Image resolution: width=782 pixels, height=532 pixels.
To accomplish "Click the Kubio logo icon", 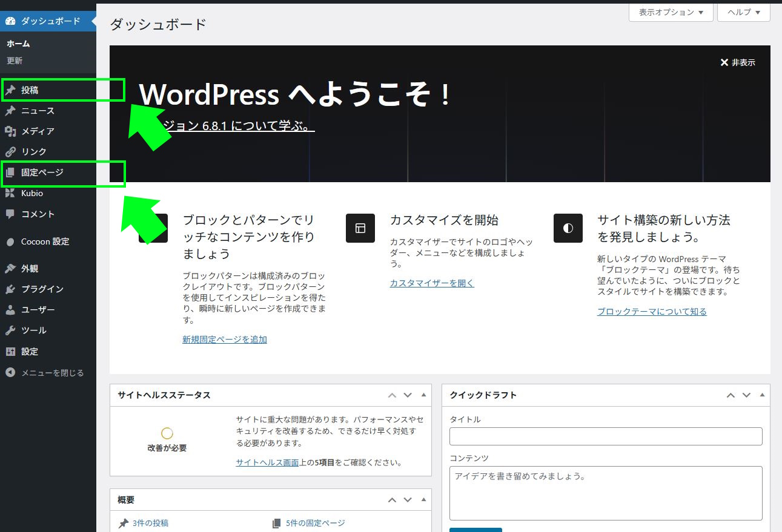I will tap(10, 193).
